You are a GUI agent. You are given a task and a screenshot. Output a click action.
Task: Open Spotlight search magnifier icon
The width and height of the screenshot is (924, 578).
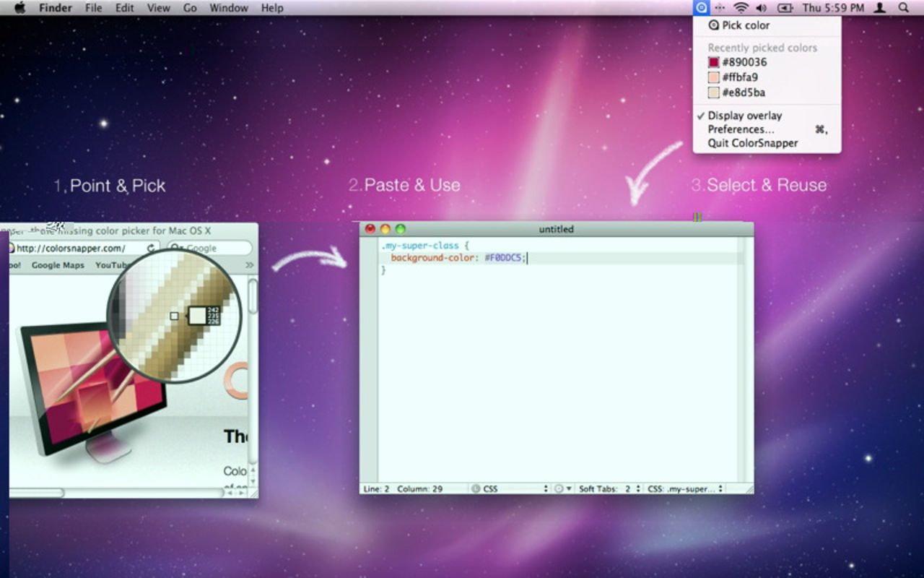(x=903, y=8)
